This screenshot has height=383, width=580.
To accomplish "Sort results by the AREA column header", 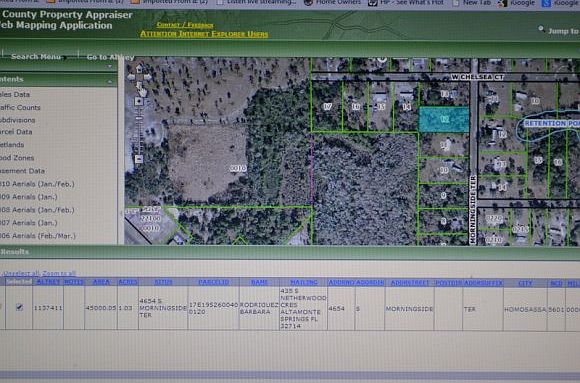I will [101, 282].
